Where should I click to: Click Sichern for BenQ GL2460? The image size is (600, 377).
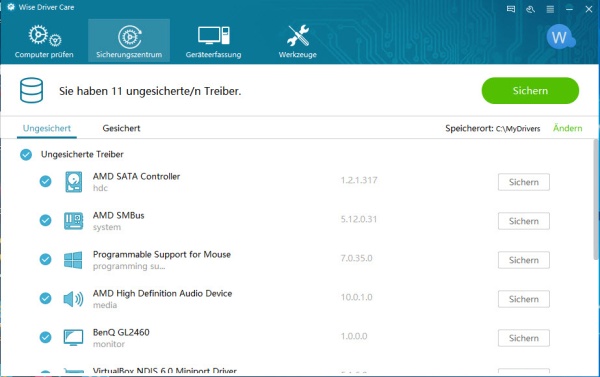pyautogui.click(x=524, y=338)
